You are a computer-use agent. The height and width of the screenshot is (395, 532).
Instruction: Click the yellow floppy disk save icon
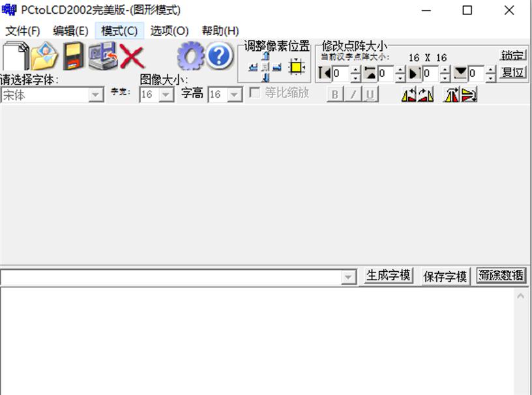point(73,55)
